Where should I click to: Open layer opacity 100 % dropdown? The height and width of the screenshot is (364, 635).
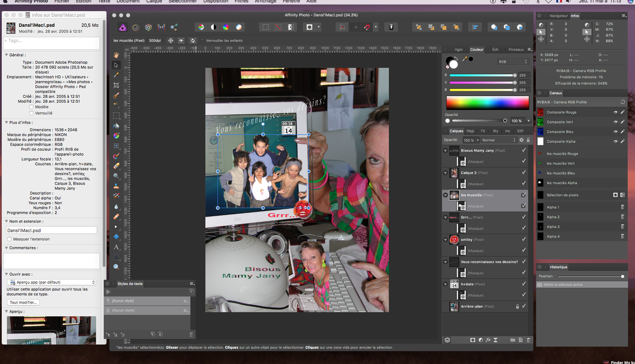471,140
